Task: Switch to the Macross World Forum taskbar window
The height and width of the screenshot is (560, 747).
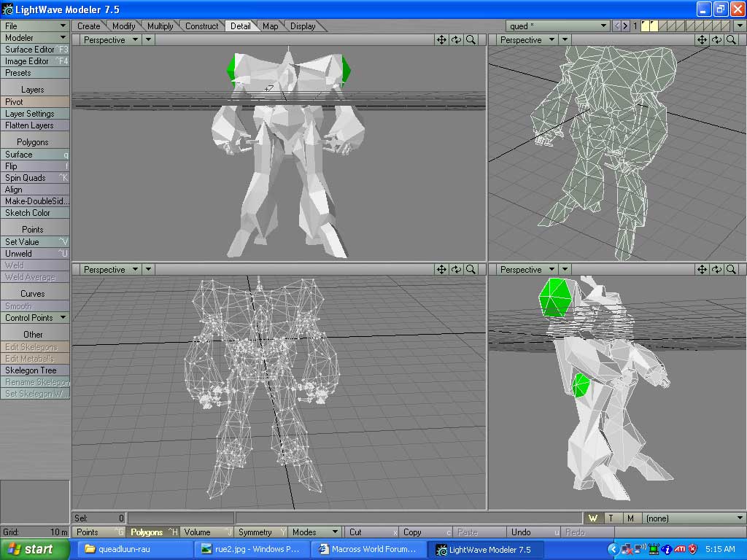Action: [369, 549]
